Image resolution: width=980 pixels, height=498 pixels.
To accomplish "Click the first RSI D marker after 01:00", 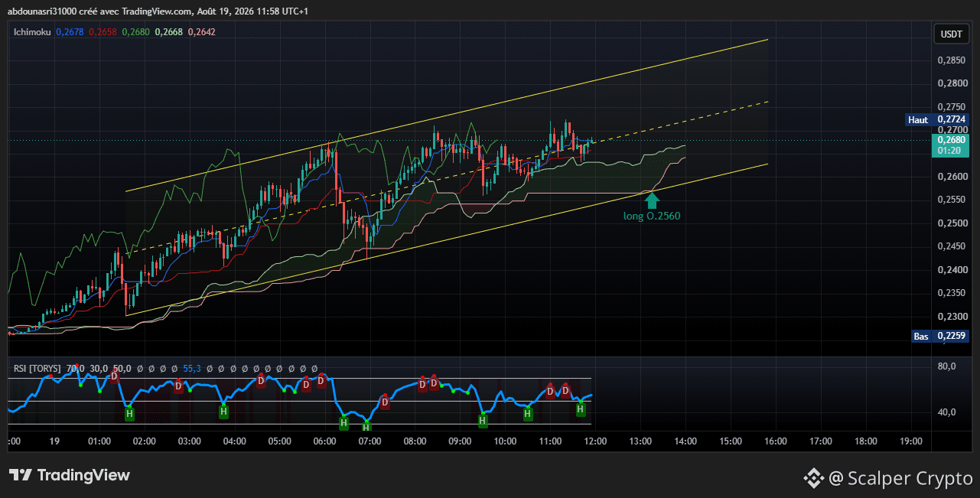I will click(115, 376).
